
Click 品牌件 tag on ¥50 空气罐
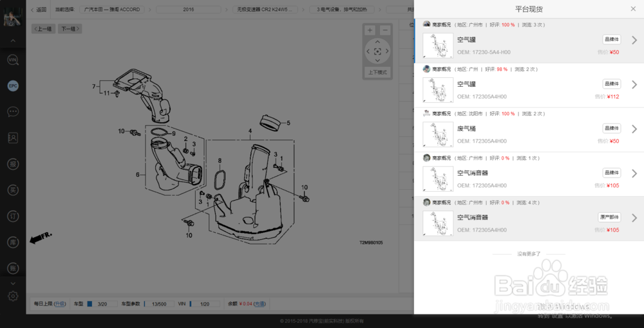pos(612,40)
